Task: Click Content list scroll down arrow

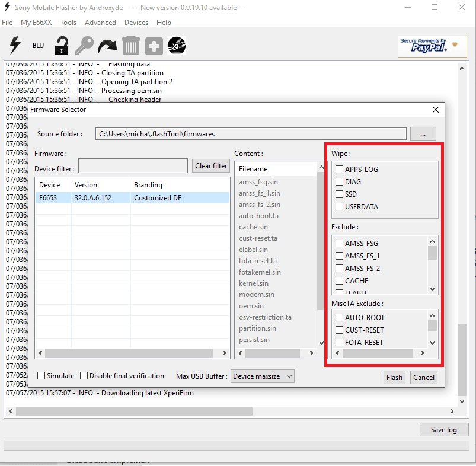Action: (321, 343)
